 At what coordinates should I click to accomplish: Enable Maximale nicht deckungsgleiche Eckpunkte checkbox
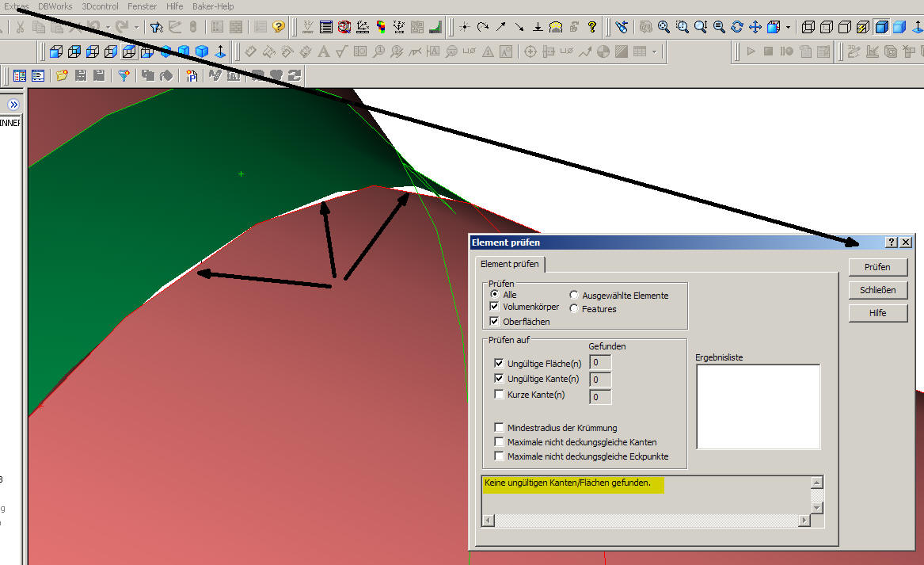click(499, 456)
